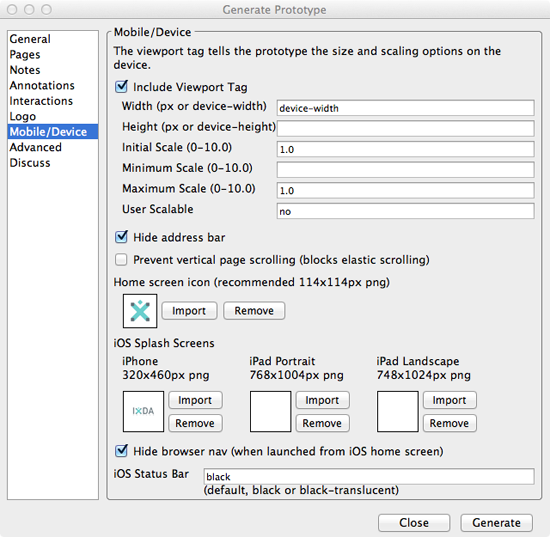Click the Close button
Screen dimensions: 550x537
414,523
